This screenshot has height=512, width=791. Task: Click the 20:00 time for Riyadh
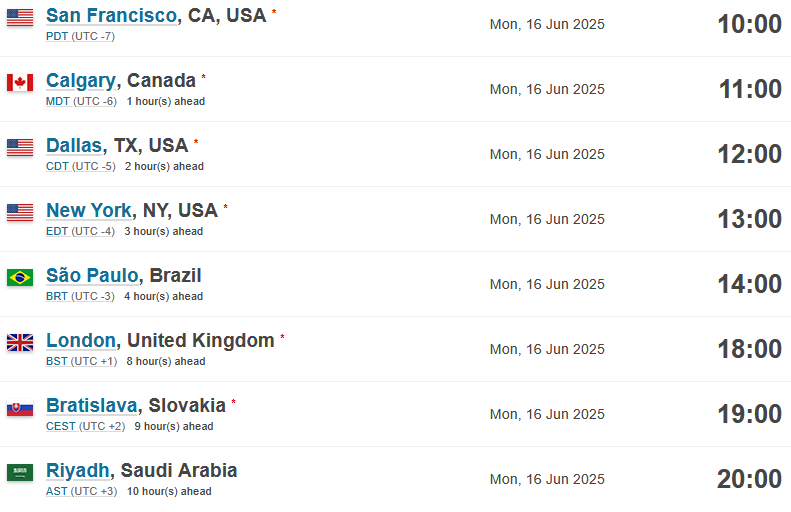(x=749, y=479)
